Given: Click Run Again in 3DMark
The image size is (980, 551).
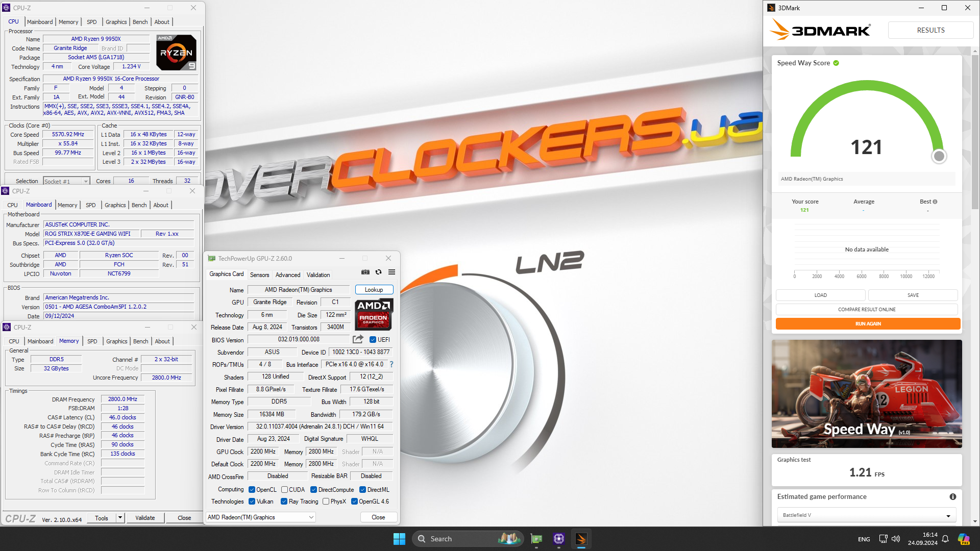Looking at the screenshot, I should tap(867, 323).
